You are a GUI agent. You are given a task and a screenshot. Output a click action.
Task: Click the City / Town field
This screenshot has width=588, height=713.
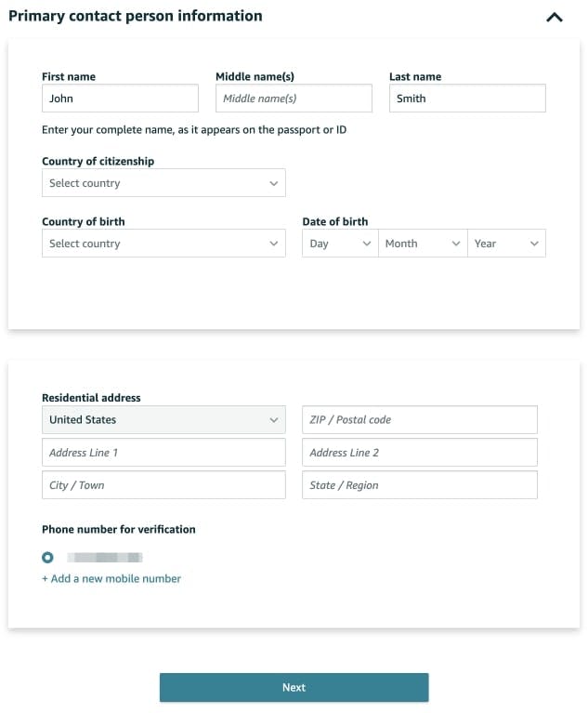coord(163,485)
